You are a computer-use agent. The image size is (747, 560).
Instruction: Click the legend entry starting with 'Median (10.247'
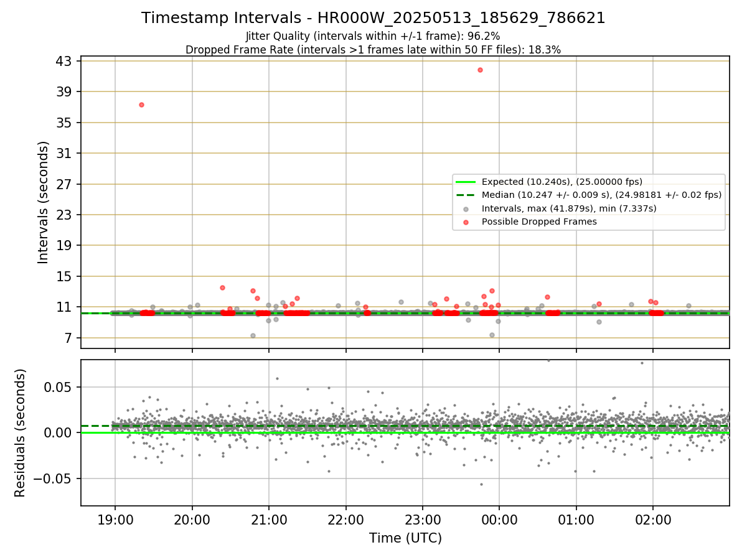coord(601,195)
